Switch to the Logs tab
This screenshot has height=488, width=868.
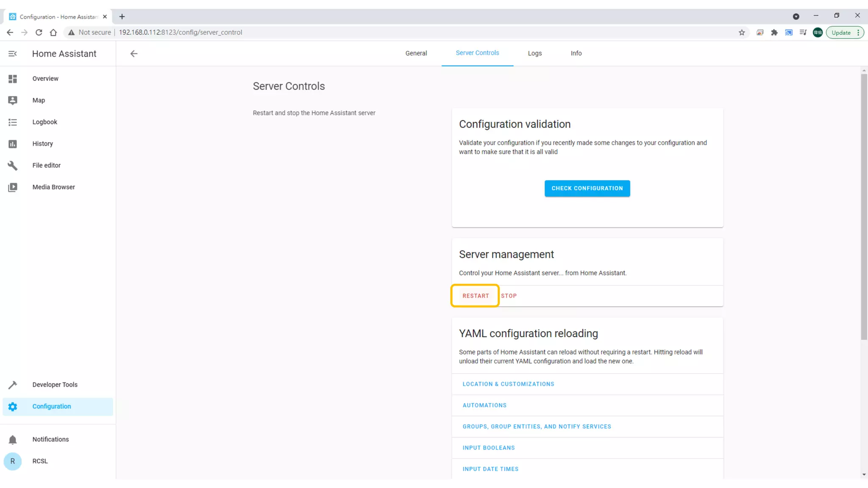coord(534,53)
